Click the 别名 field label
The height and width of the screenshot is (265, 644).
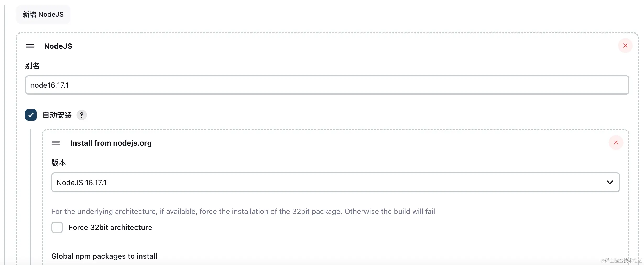point(32,66)
